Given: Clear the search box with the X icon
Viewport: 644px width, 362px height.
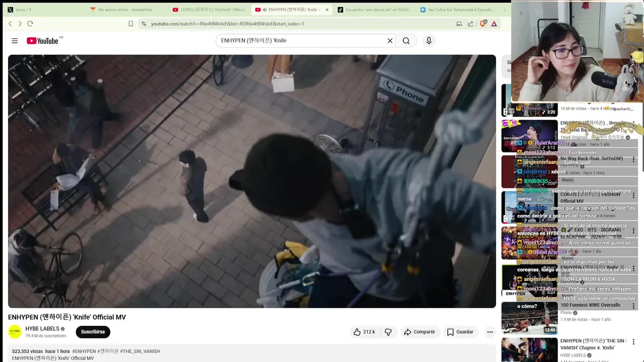Looking at the screenshot, I should click(x=390, y=41).
